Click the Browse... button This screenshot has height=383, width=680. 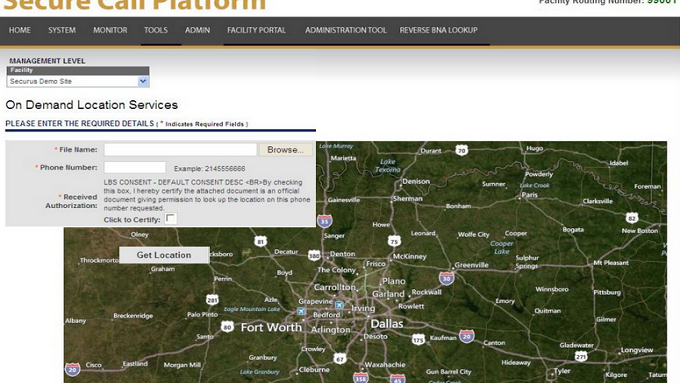coord(285,150)
